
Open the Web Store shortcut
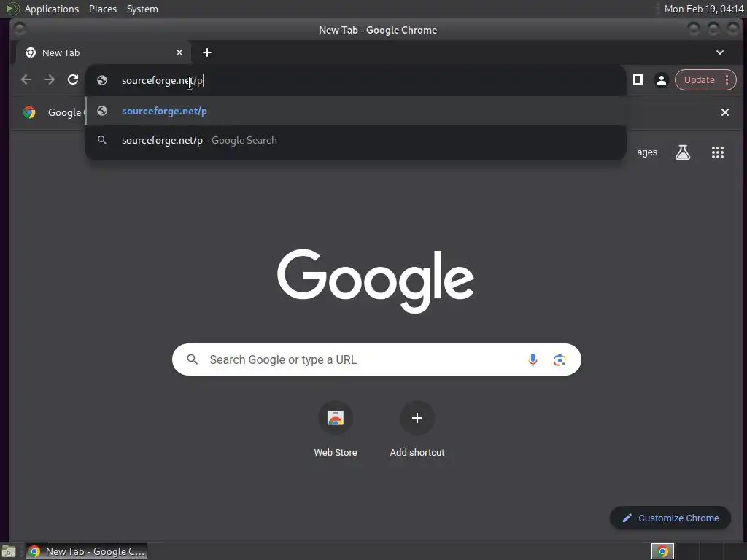(336, 429)
